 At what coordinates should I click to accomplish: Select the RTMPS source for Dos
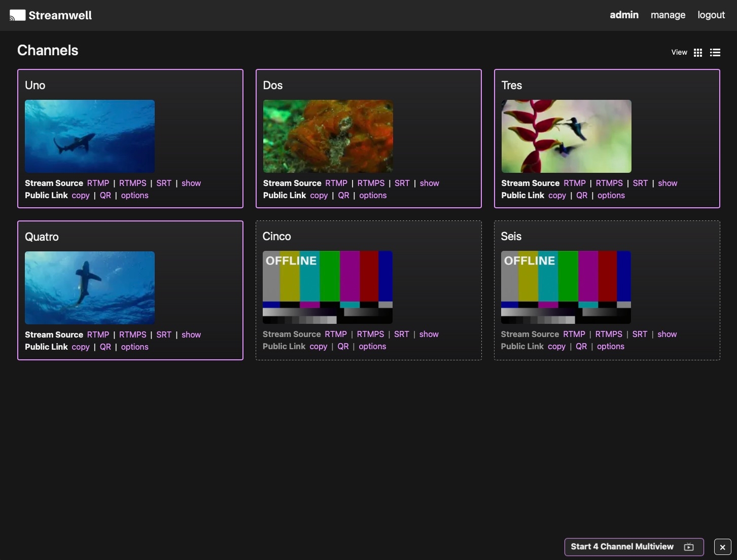[x=371, y=183]
